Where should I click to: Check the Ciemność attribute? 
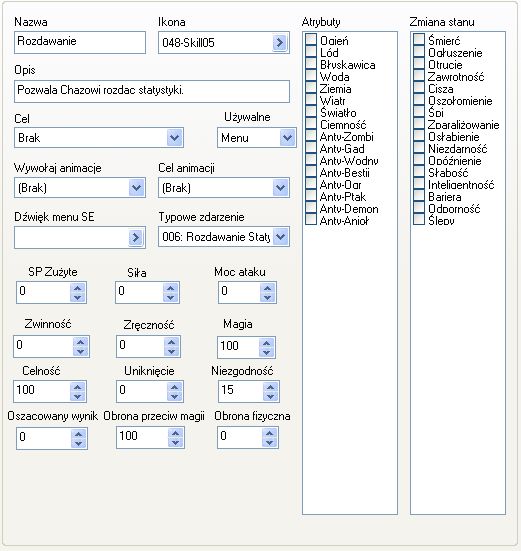(311, 123)
